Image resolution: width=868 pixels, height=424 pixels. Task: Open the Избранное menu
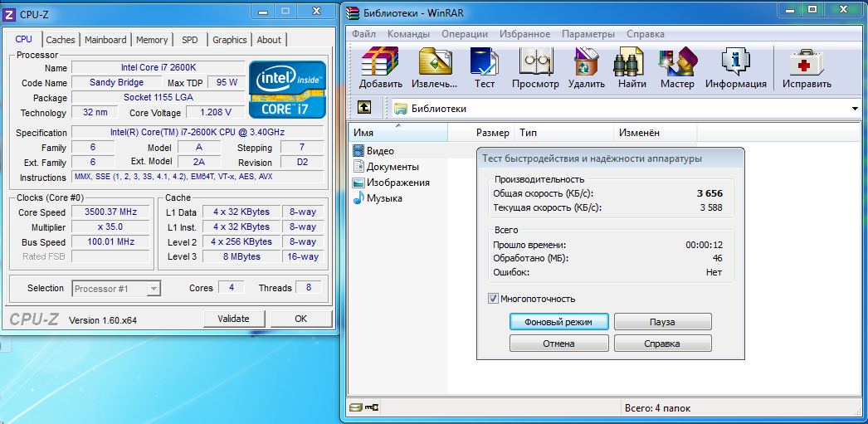pyautogui.click(x=524, y=34)
